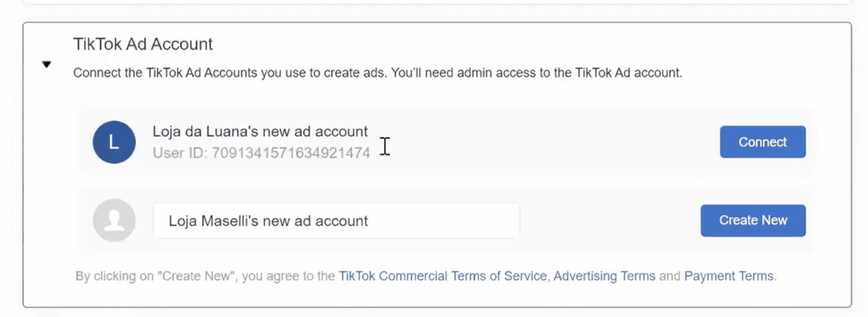This screenshot has height=317, width=868.
Task: Click empty space between input field and Create New
Action: (610, 221)
